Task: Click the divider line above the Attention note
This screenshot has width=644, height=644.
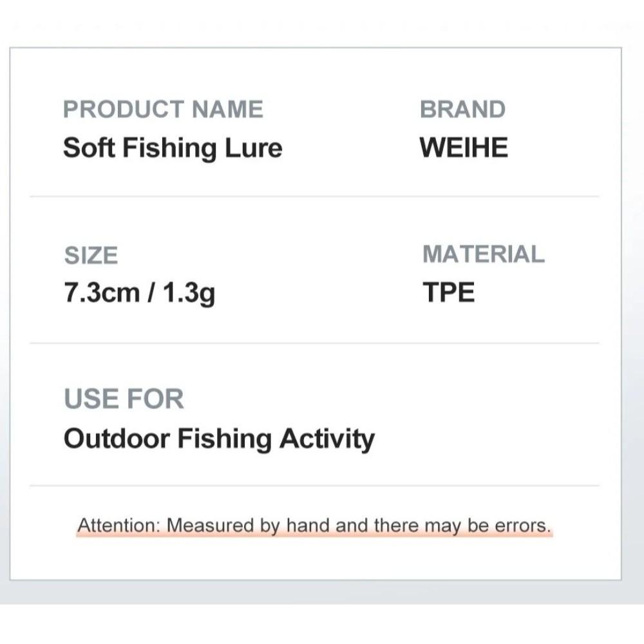Action: (314, 486)
